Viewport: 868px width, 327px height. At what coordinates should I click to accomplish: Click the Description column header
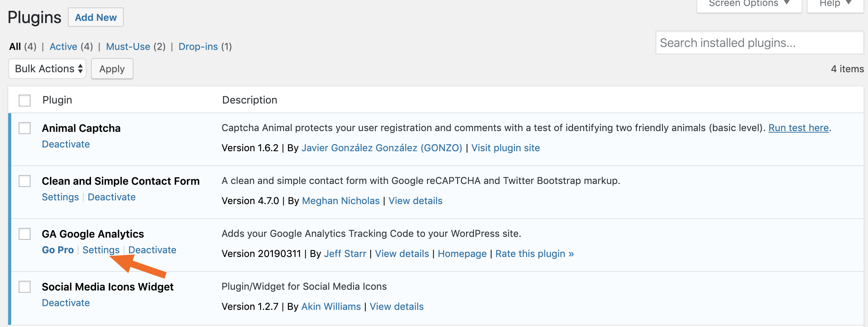click(249, 100)
